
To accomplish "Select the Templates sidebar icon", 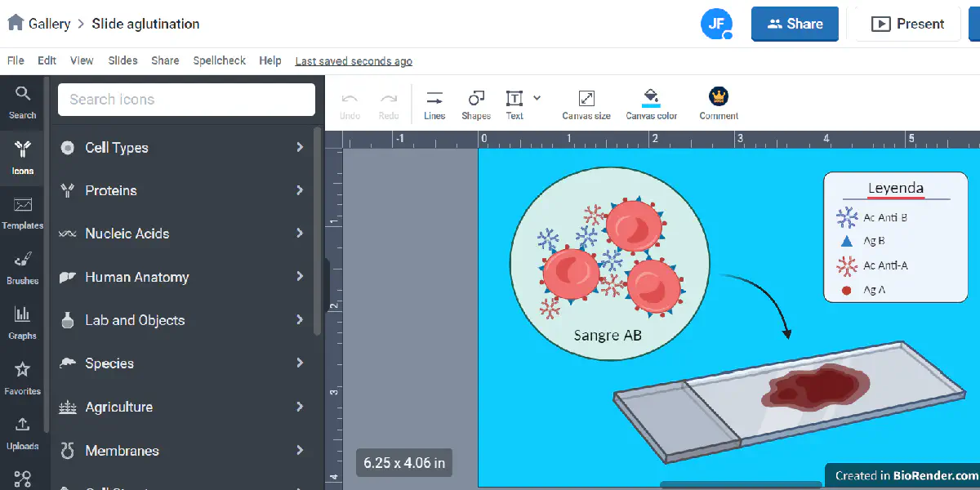I will pos(23,212).
